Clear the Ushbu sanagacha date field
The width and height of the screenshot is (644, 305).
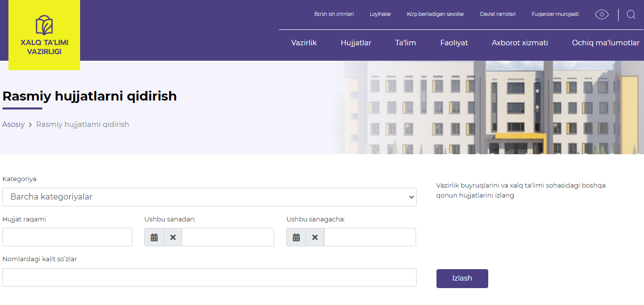(315, 237)
